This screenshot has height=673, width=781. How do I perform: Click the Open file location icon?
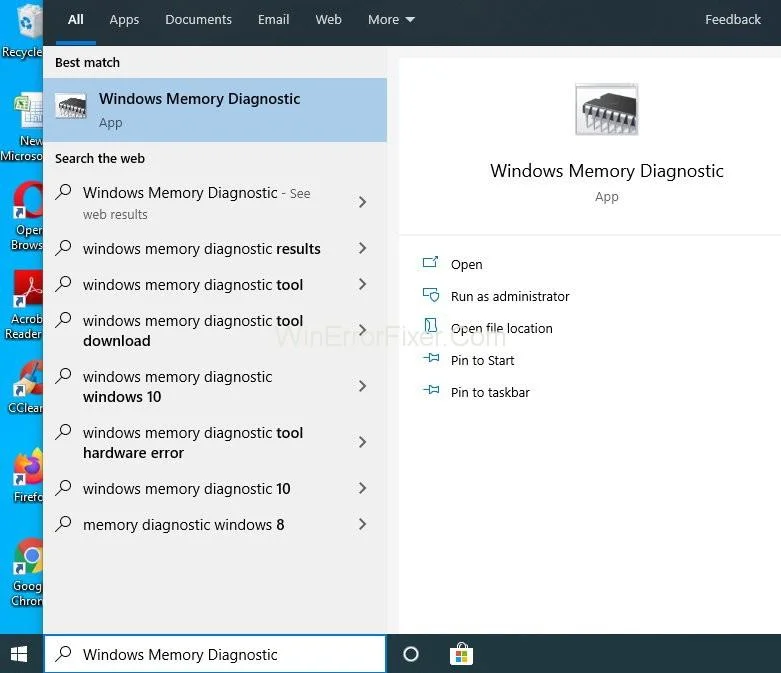[430, 325]
